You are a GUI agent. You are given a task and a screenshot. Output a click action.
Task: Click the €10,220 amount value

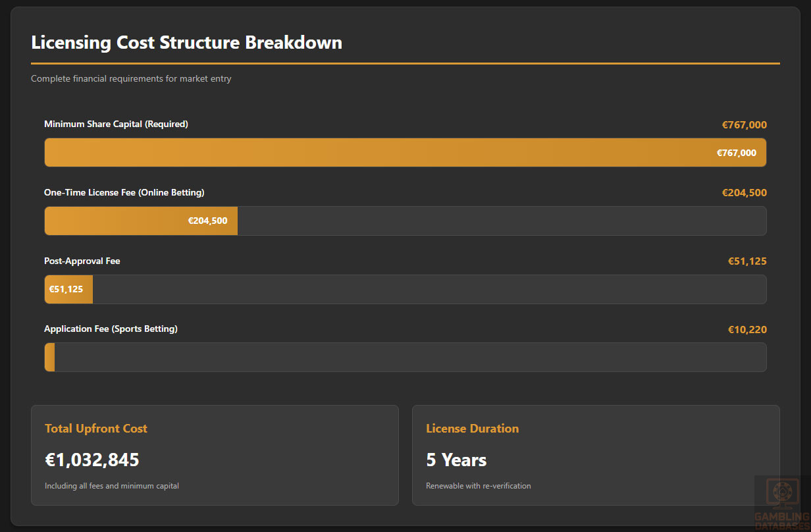[x=746, y=330]
